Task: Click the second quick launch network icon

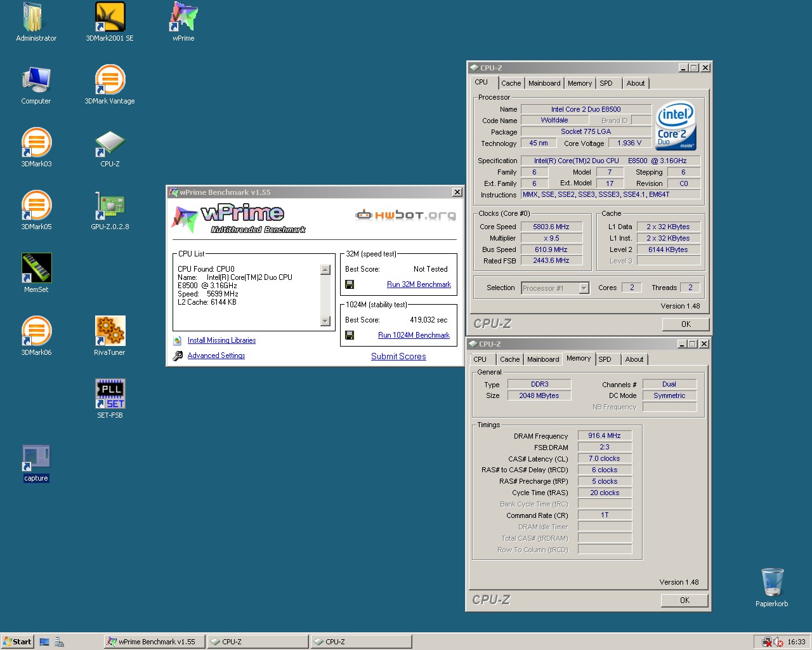Action: pos(59,642)
